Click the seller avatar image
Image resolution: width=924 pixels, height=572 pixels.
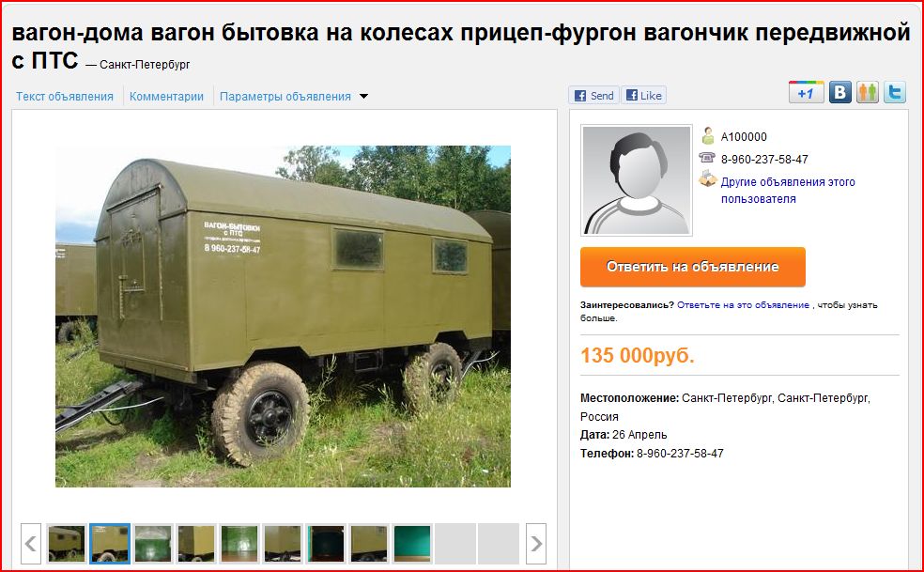coord(636,179)
